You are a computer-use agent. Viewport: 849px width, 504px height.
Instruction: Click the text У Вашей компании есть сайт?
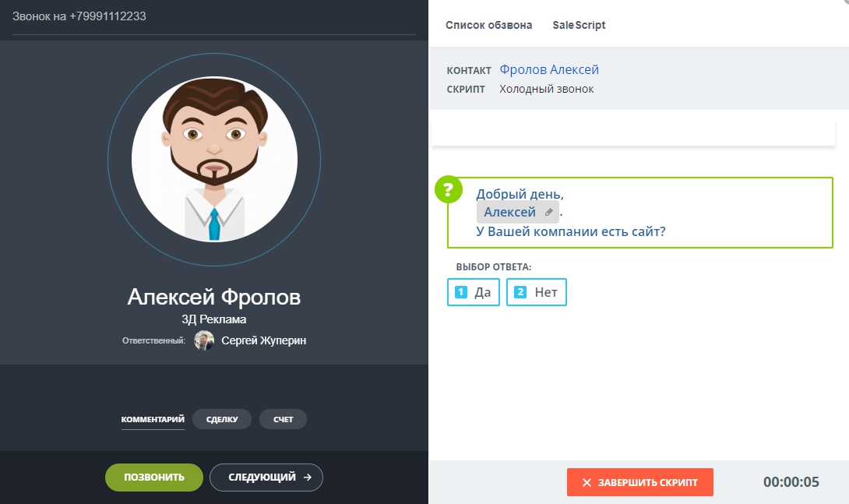571,231
